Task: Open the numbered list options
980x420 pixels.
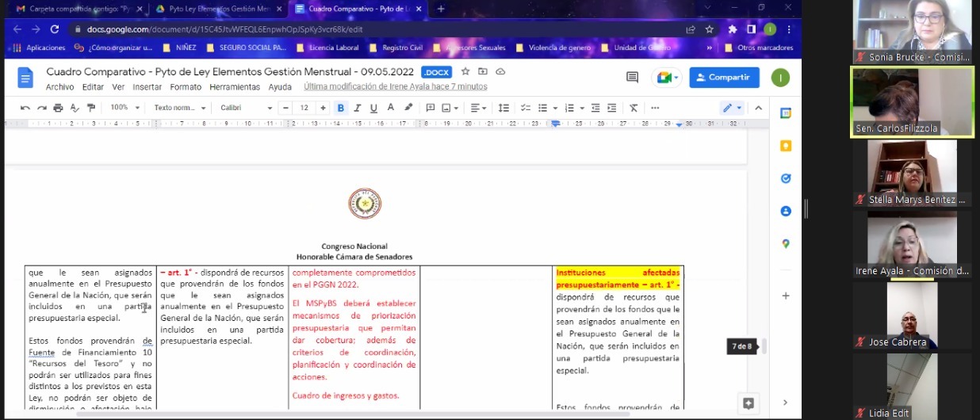Action: 574,108
